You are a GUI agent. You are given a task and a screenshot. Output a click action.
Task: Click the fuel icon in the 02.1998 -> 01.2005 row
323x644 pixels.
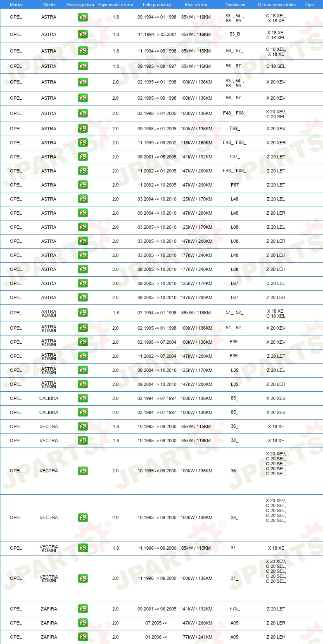point(83,113)
